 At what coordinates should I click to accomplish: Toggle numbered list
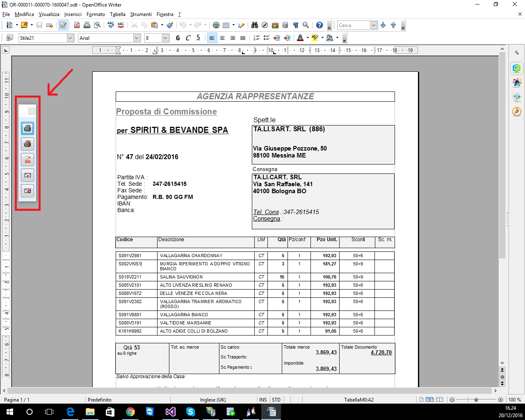click(256, 38)
